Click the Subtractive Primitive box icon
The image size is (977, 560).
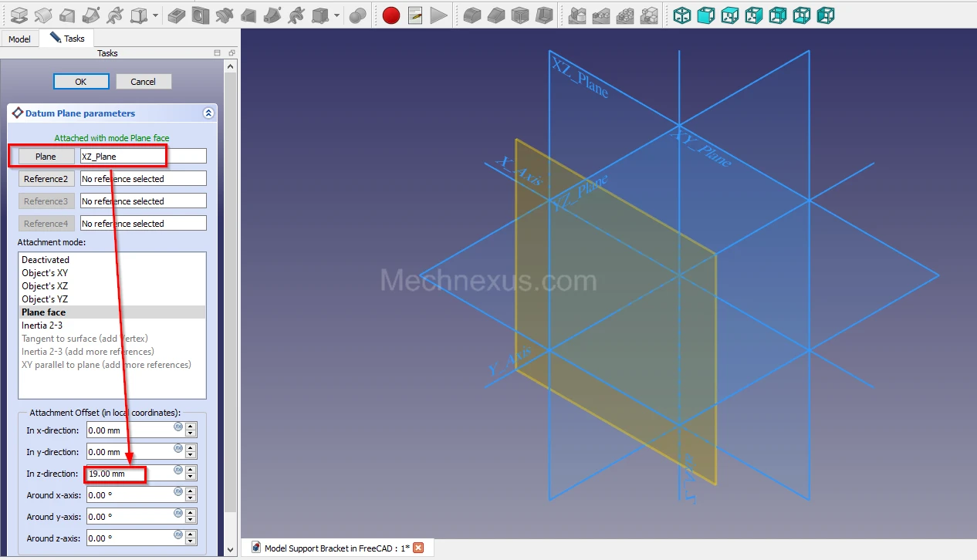pyautogui.click(x=320, y=15)
